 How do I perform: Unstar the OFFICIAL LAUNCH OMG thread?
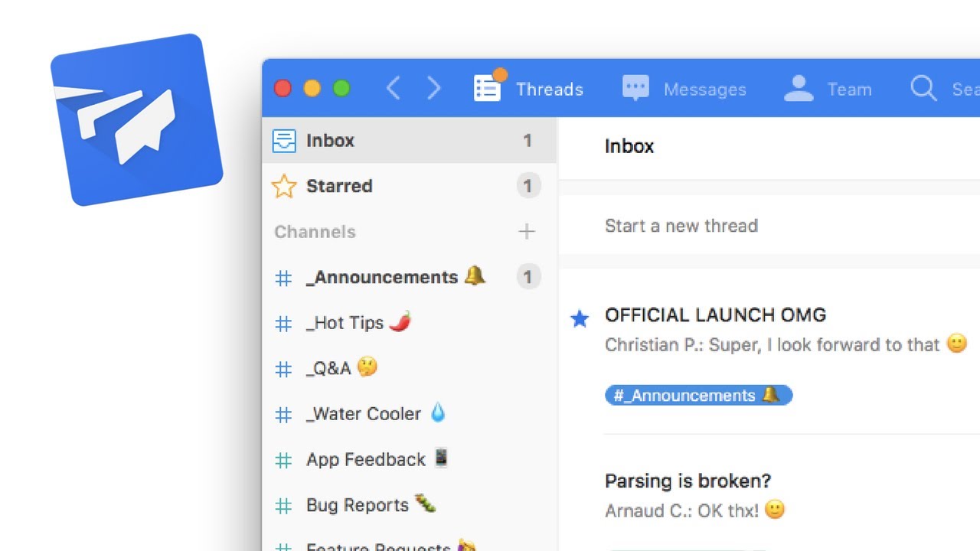[580, 318]
